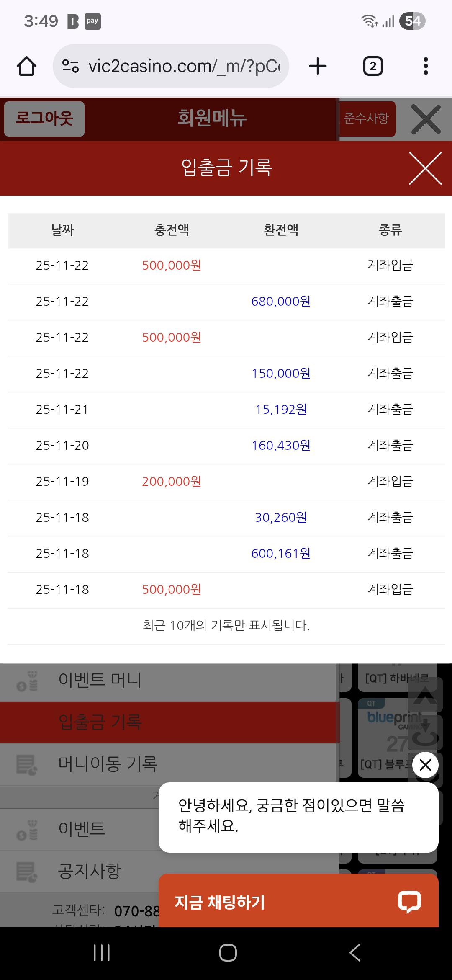Image resolution: width=452 pixels, height=980 pixels.
Task: Open the 이벤트 menu item
Action: (x=82, y=828)
